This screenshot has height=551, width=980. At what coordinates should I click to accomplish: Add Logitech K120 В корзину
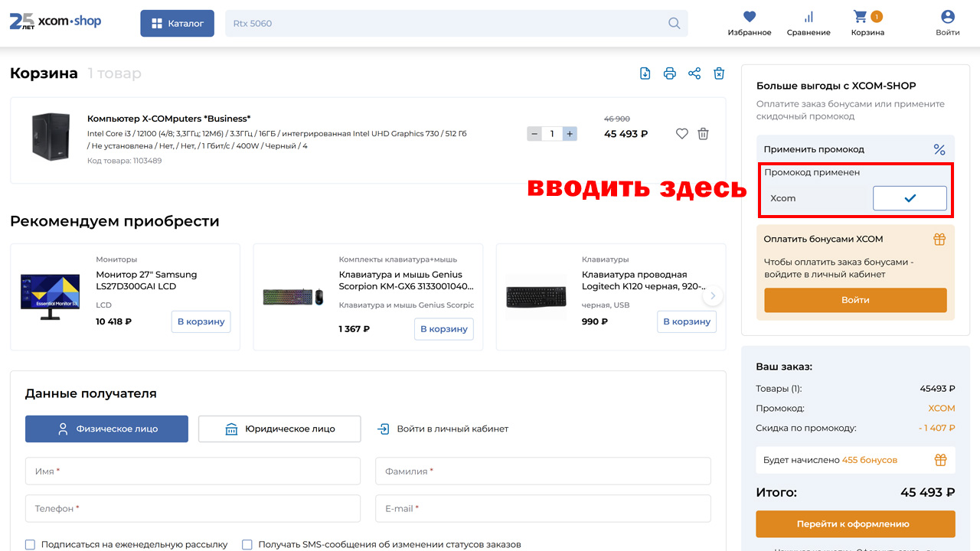687,321
